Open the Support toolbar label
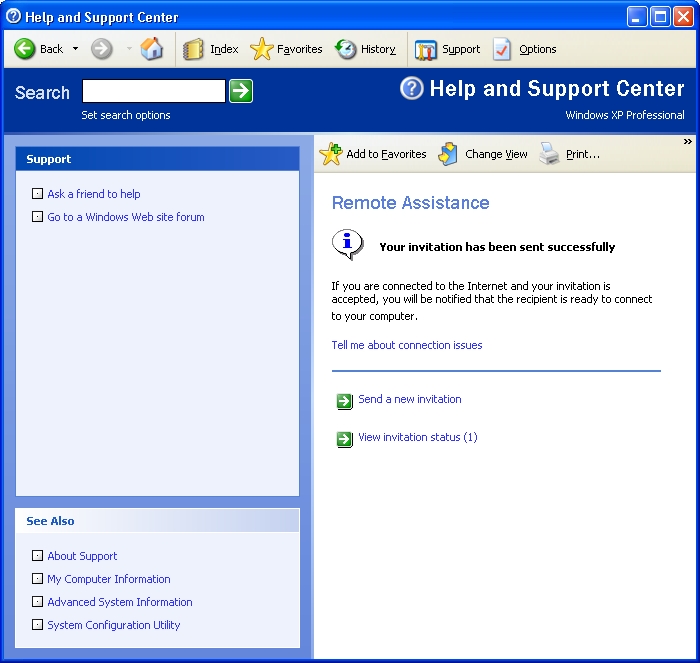 click(461, 49)
